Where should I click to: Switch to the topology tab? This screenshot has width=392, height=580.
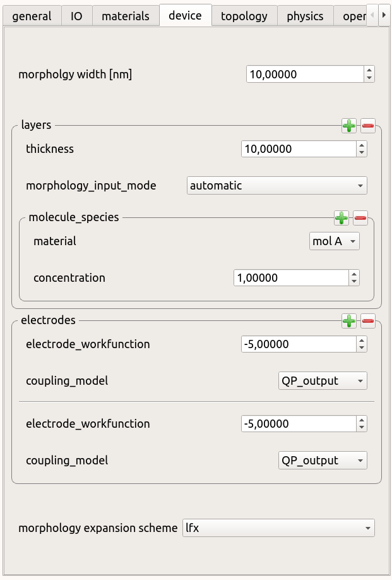[x=244, y=16]
